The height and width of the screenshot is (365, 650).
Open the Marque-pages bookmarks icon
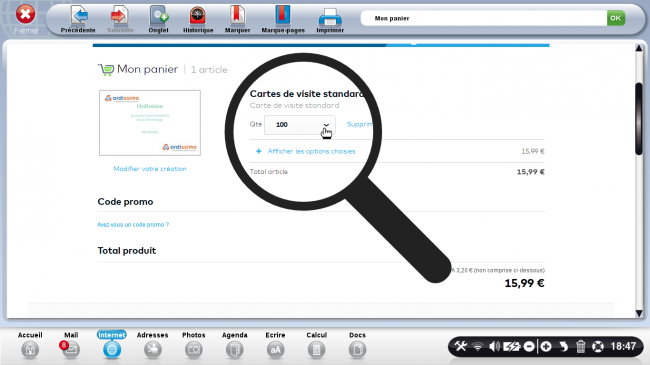pyautogui.click(x=283, y=16)
